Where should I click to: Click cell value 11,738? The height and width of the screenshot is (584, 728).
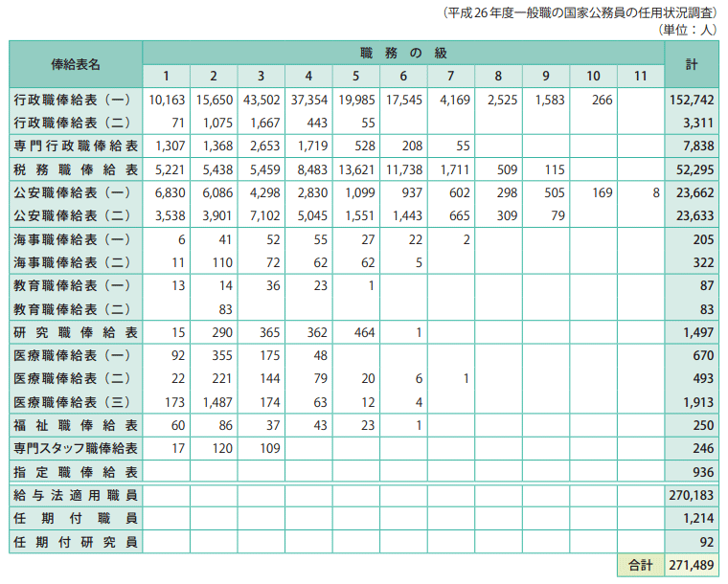404,169
